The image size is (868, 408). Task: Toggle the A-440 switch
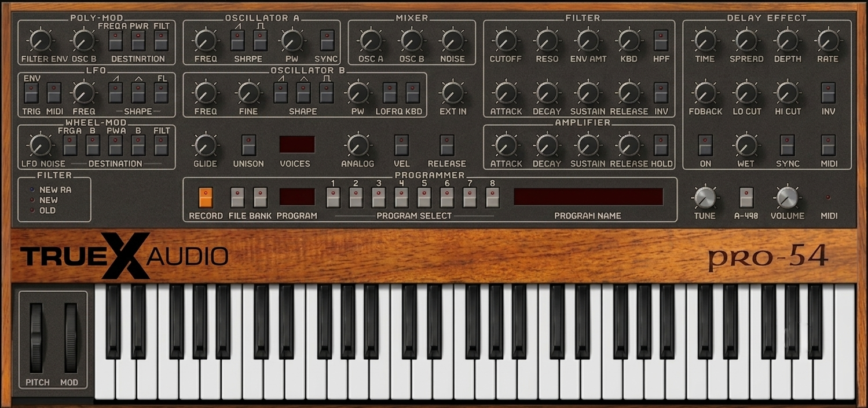pos(746,197)
